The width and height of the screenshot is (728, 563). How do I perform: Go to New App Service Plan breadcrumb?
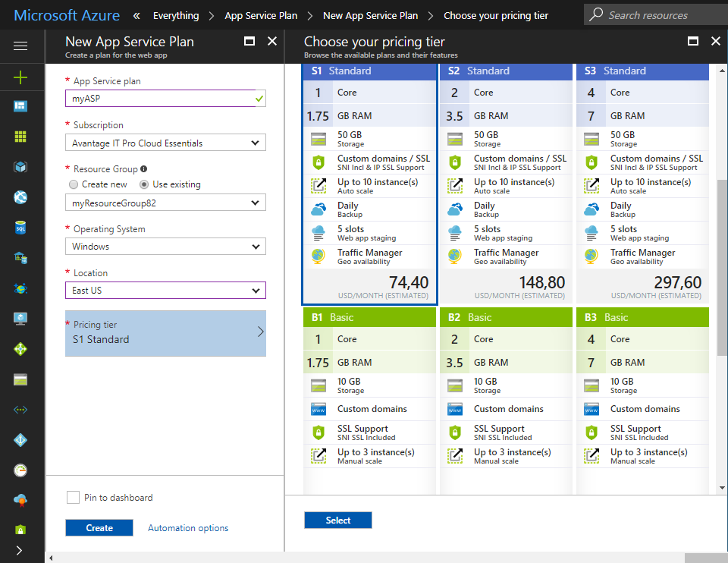371,16
